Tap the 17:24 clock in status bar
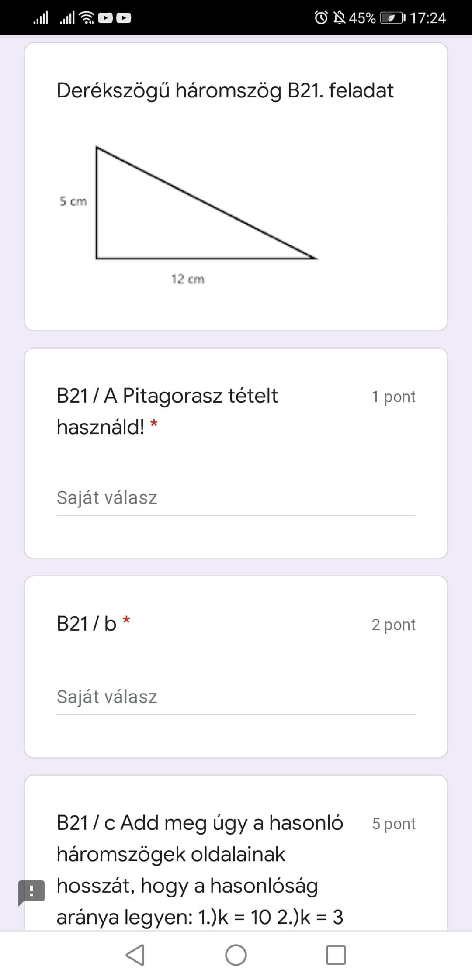Screen dimensions: 472x980 427,18
